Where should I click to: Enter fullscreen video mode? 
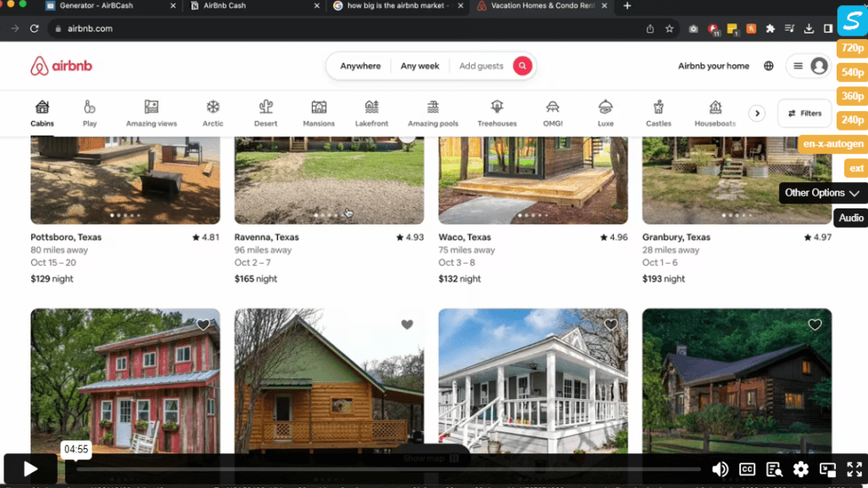tap(854, 469)
